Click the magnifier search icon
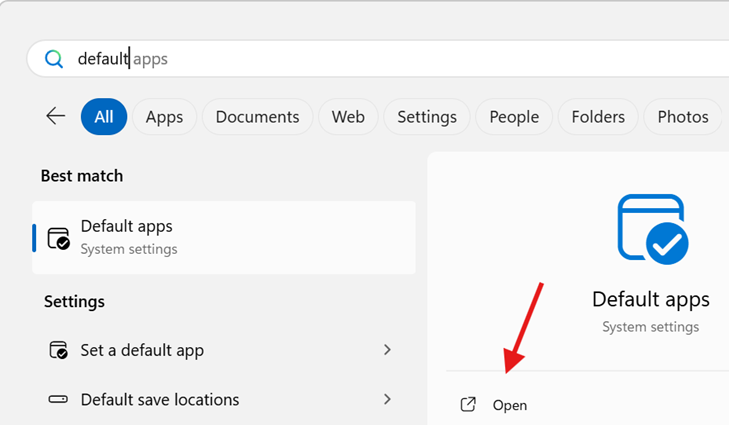 click(x=53, y=59)
